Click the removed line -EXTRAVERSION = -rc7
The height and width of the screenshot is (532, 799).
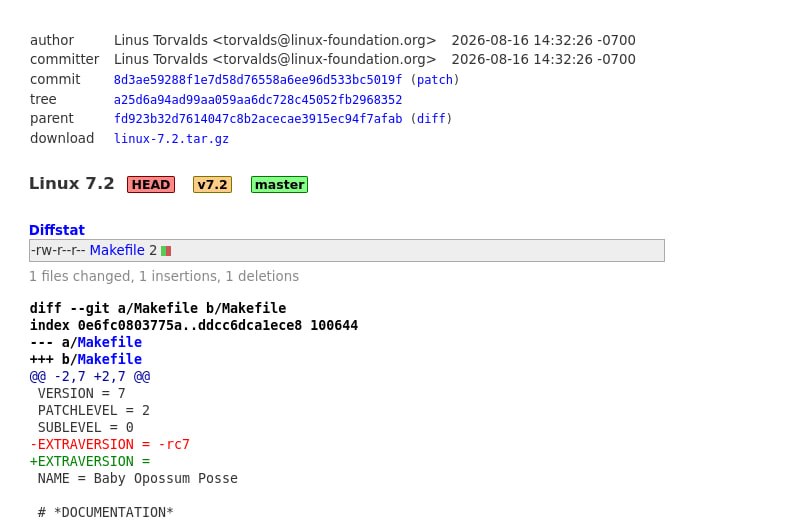110,444
